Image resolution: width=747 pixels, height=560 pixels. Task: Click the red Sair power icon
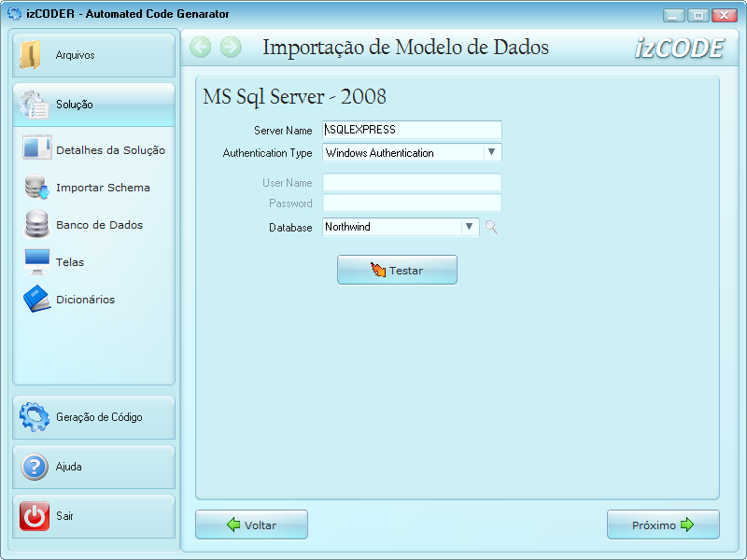(35, 516)
